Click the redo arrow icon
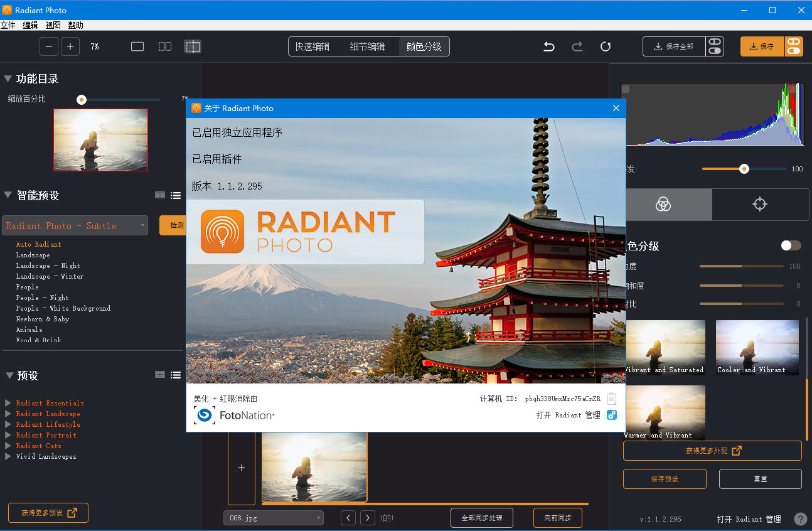Image resolution: width=812 pixels, height=531 pixels. coord(577,46)
